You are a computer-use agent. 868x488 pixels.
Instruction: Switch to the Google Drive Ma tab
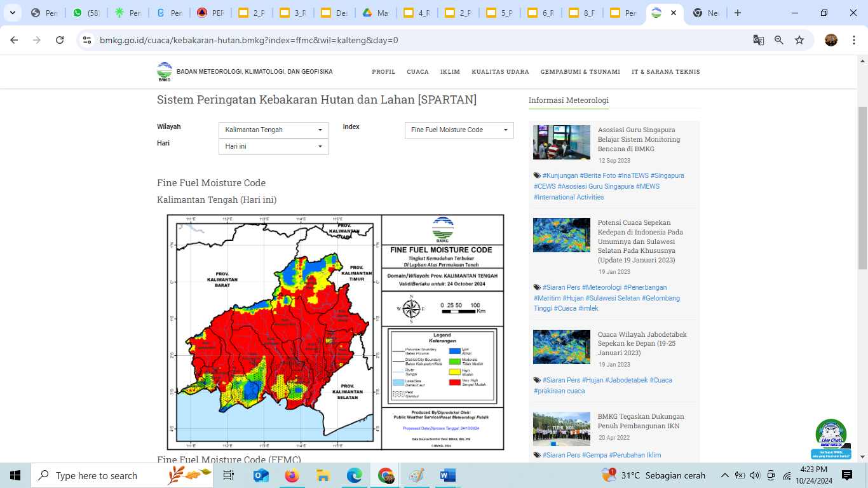pyautogui.click(x=376, y=13)
